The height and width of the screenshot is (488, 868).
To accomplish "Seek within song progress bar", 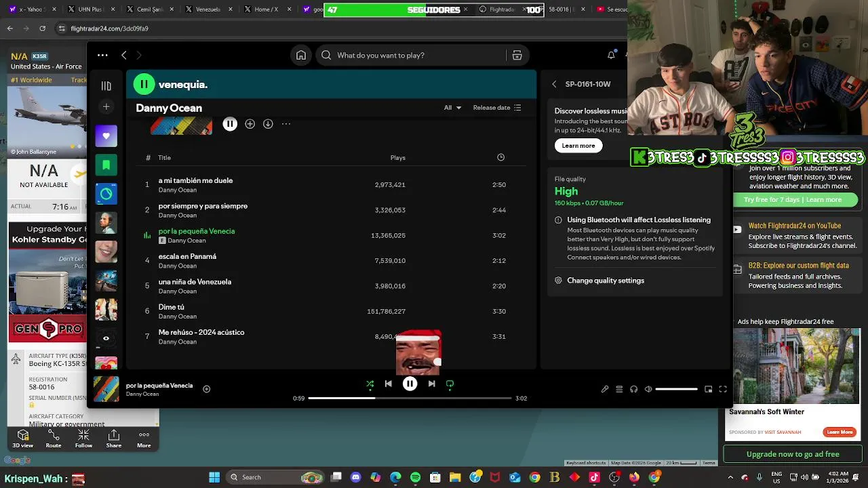I will click(x=410, y=398).
